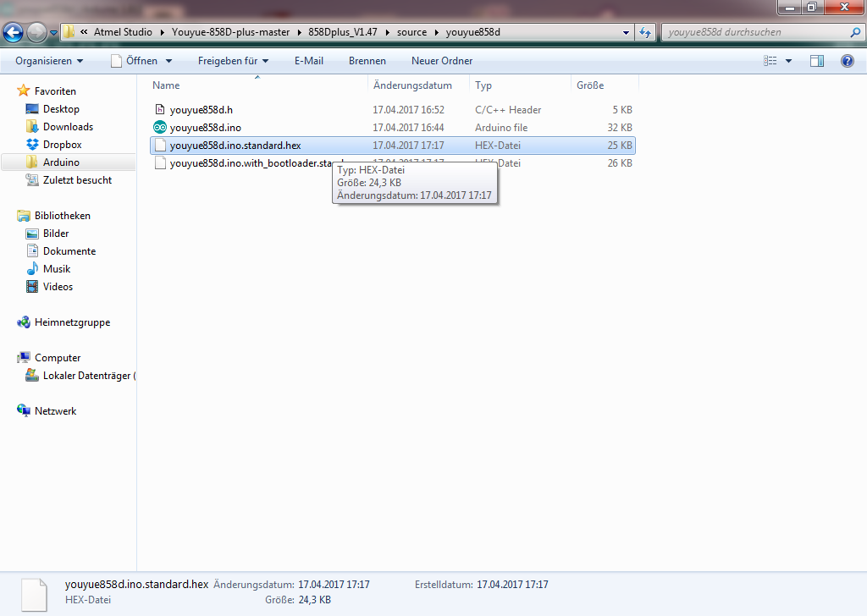
Task: Open the Bilder library
Action: tap(56, 234)
